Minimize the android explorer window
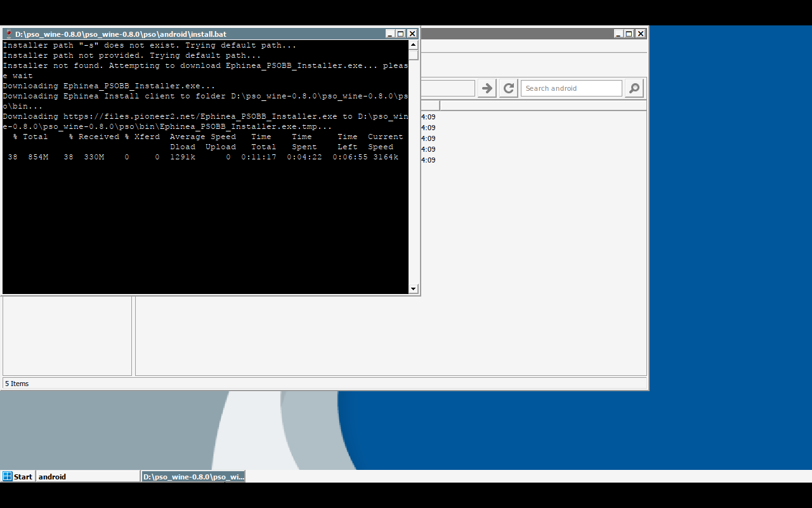This screenshot has width=812, height=508. point(618,34)
